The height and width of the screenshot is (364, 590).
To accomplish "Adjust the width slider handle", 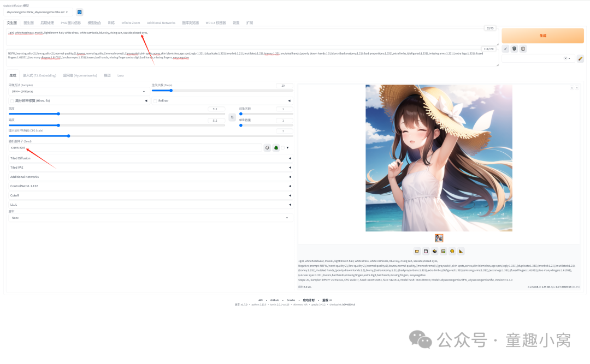I will [x=58, y=114].
